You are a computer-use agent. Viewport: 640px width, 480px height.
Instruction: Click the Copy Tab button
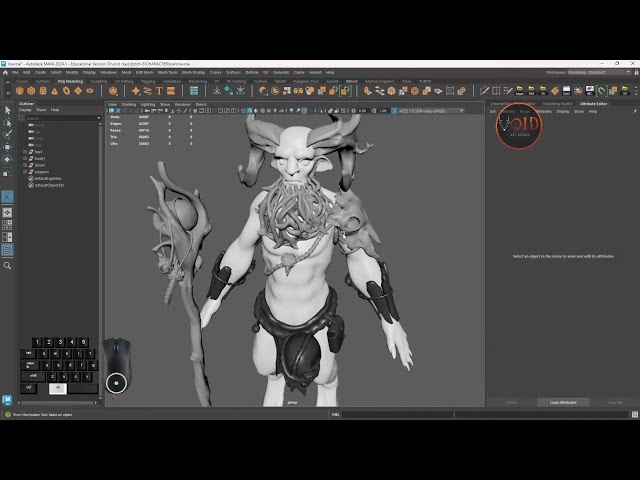pos(615,402)
